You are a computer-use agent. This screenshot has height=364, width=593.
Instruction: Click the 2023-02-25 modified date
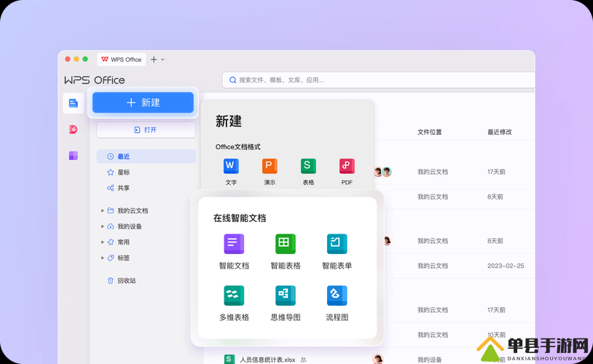[506, 266]
